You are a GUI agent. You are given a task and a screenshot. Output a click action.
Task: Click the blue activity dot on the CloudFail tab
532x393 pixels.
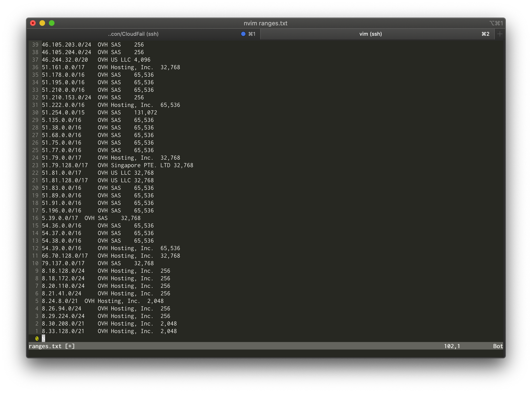pos(243,34)
